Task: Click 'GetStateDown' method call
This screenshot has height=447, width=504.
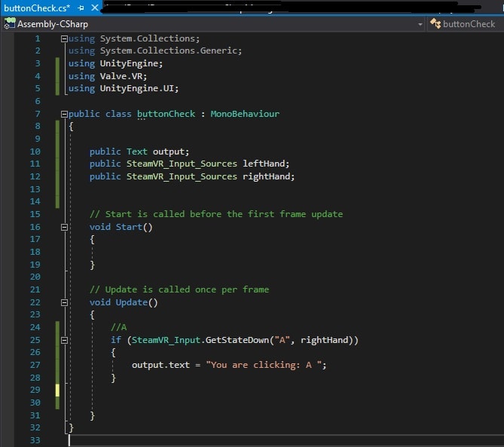Action: (x=237, y=340)
